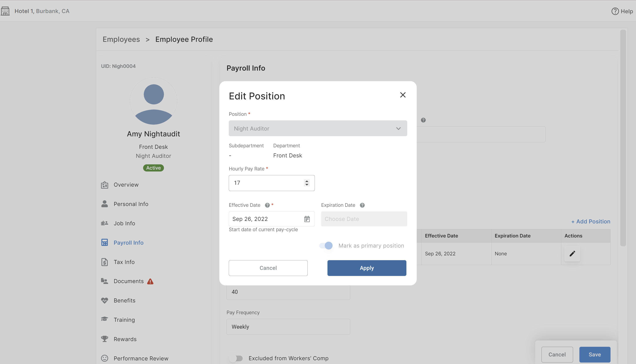
Task: Open the Job Info sidebar section
Action: click(x=124, y=223)
